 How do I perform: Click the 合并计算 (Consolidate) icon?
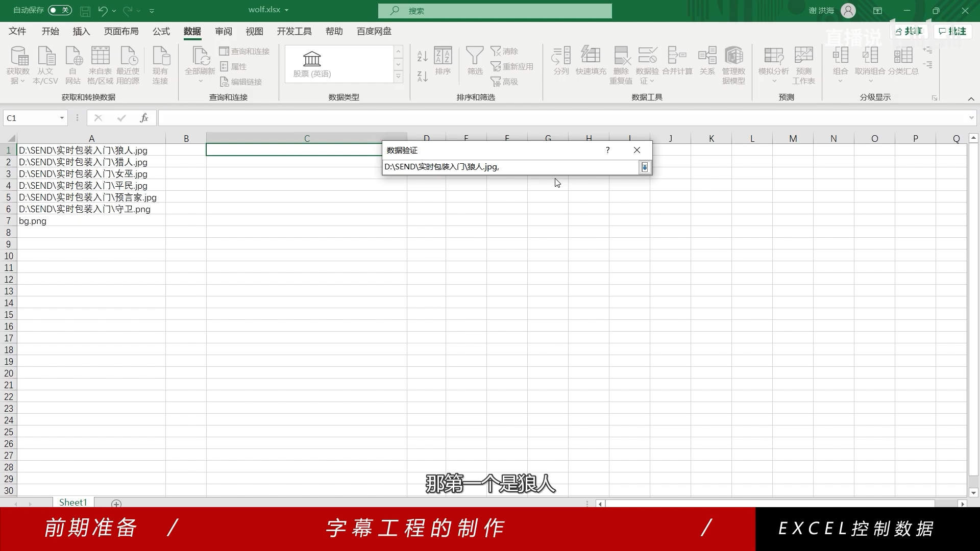click(677, 61)
